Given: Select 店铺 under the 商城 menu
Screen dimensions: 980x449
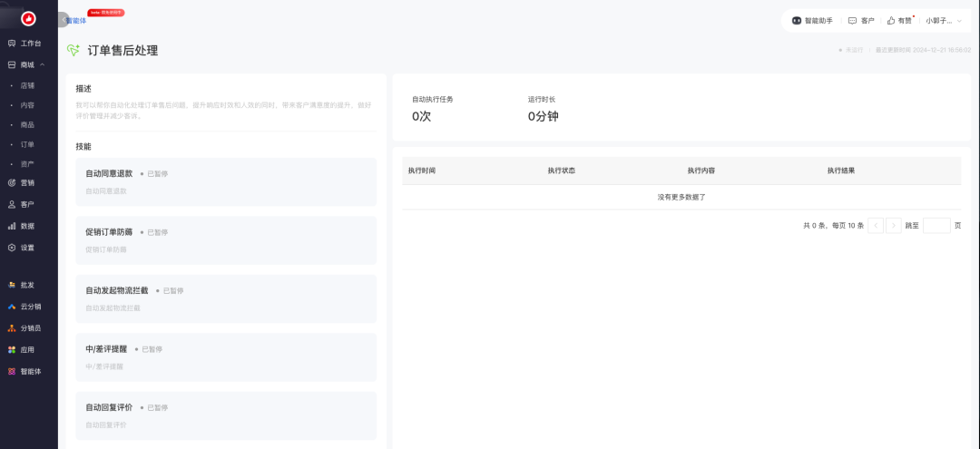Looking at the screenshot, I should click(x=27, y=86).
